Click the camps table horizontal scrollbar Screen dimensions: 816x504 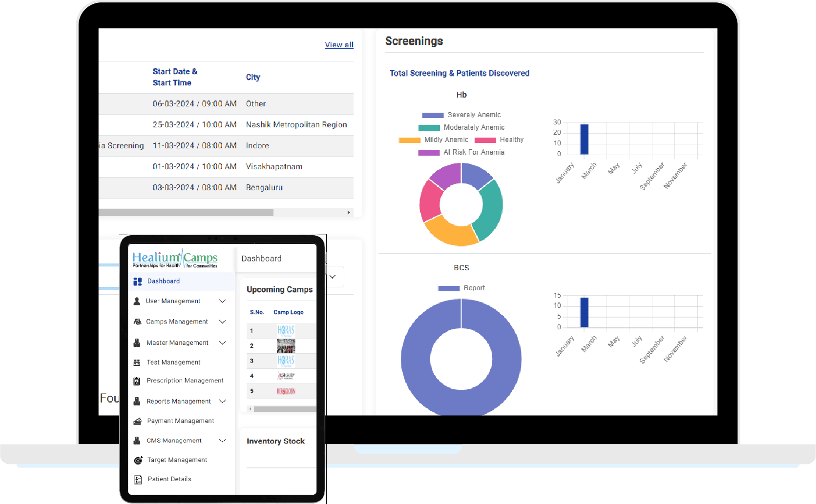click(186, 213)
